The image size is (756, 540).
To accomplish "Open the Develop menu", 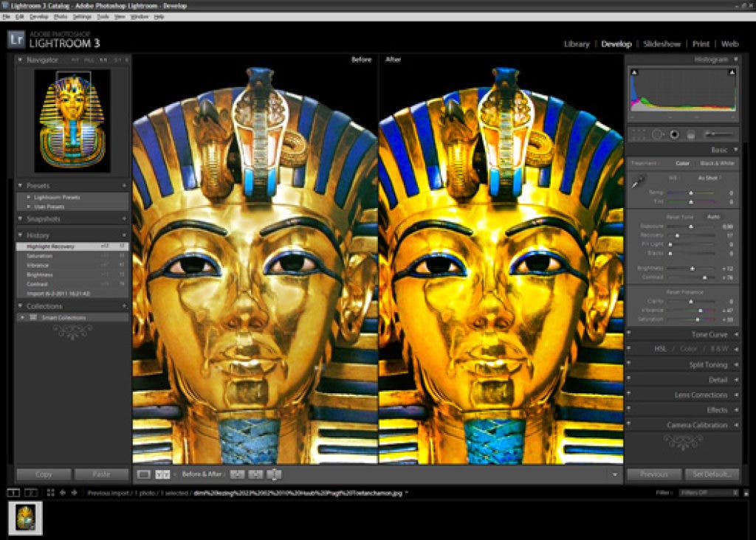I will point(38,16).
